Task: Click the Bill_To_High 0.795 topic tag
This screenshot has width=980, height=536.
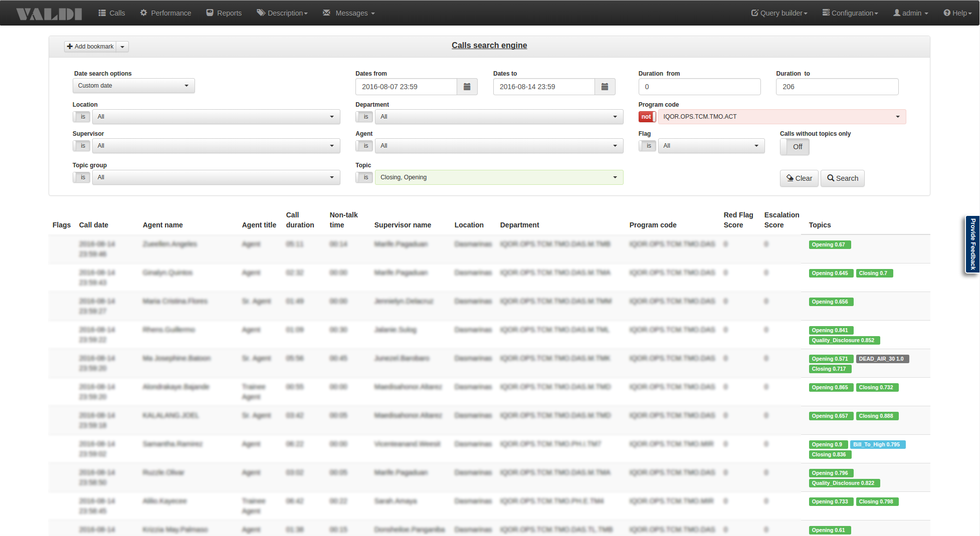Action: (878, 445)
